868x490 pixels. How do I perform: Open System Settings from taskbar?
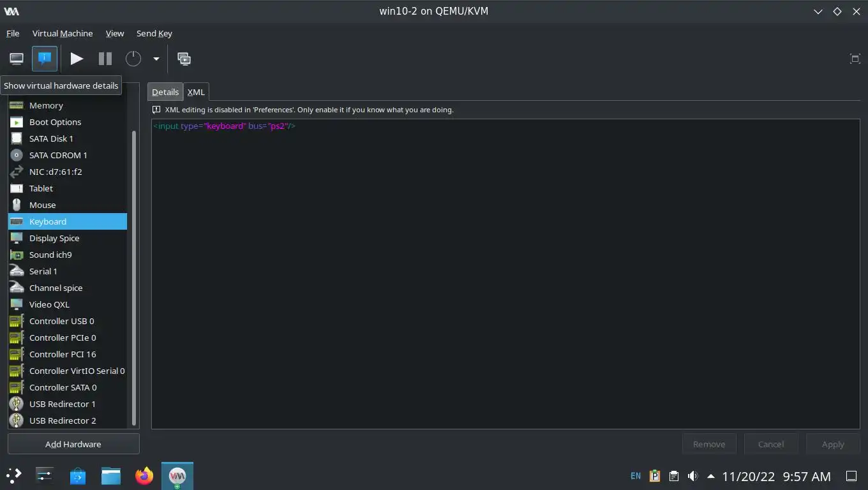pos(44,475)
